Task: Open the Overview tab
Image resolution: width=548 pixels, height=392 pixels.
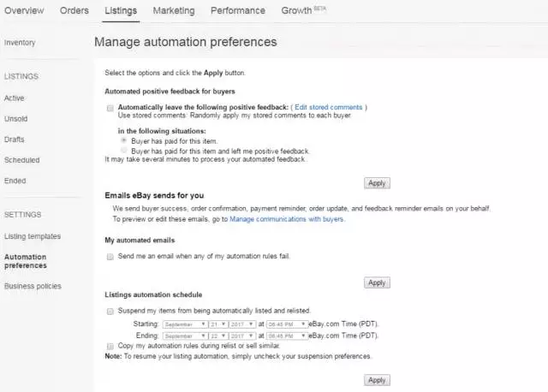Action: [x=24, y=10]
